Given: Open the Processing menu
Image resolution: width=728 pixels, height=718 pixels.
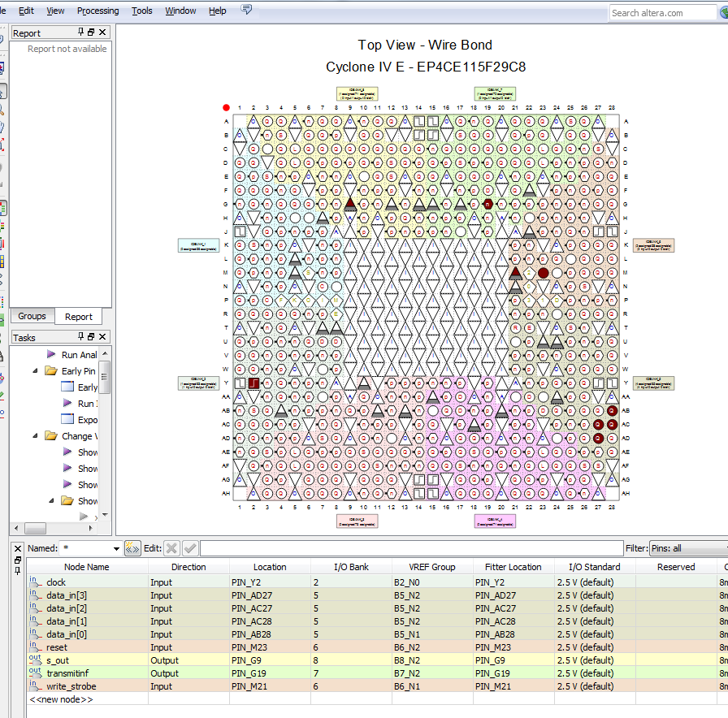Looking at the screenshot, I should [x=97, y=11].
